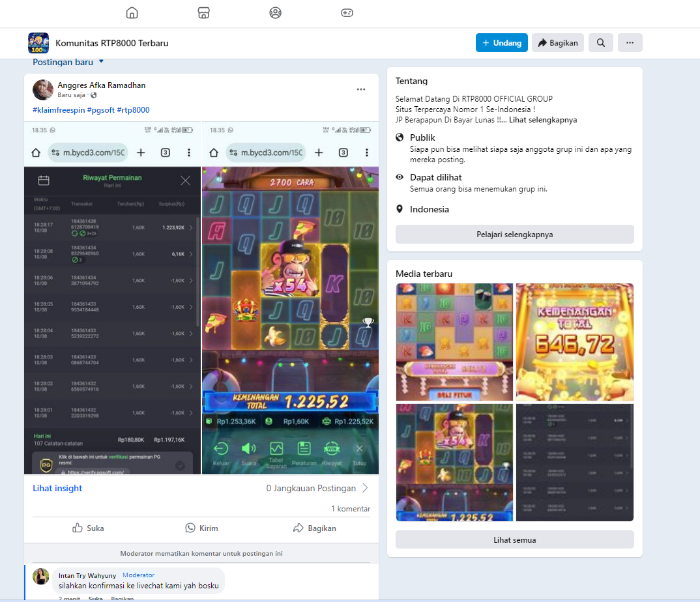
Task: Search within the group using magnifier button
Action: point(601,43)
